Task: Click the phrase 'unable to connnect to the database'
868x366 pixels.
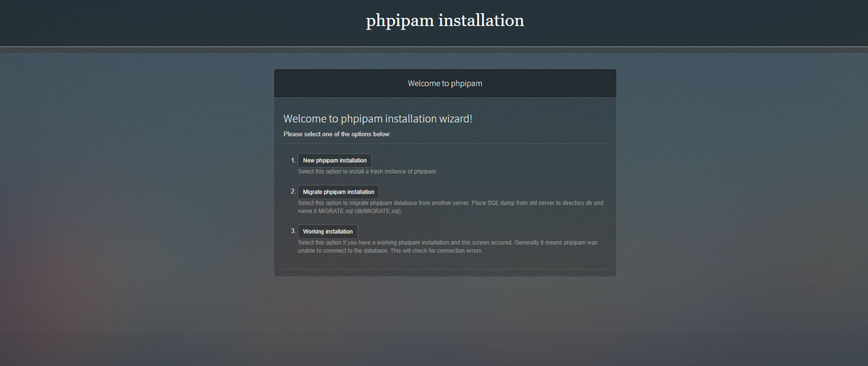Action: pyautogui.click(x=343, y=251)
